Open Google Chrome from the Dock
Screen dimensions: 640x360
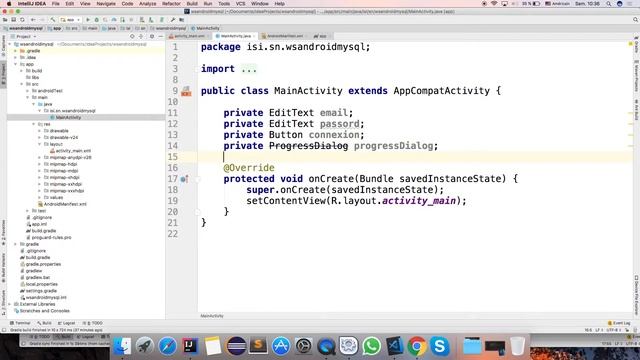(x=417, y=346)
